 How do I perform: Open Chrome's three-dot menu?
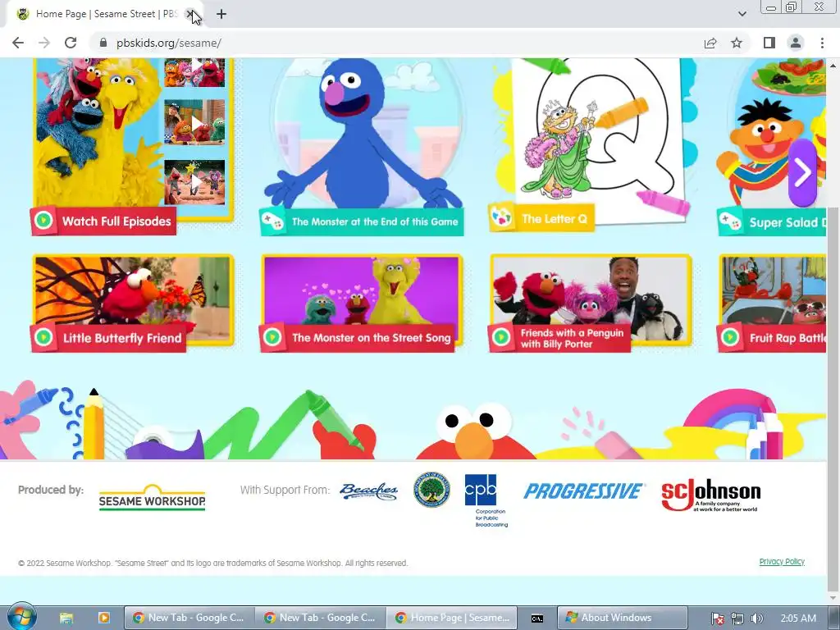pos(822,43)
